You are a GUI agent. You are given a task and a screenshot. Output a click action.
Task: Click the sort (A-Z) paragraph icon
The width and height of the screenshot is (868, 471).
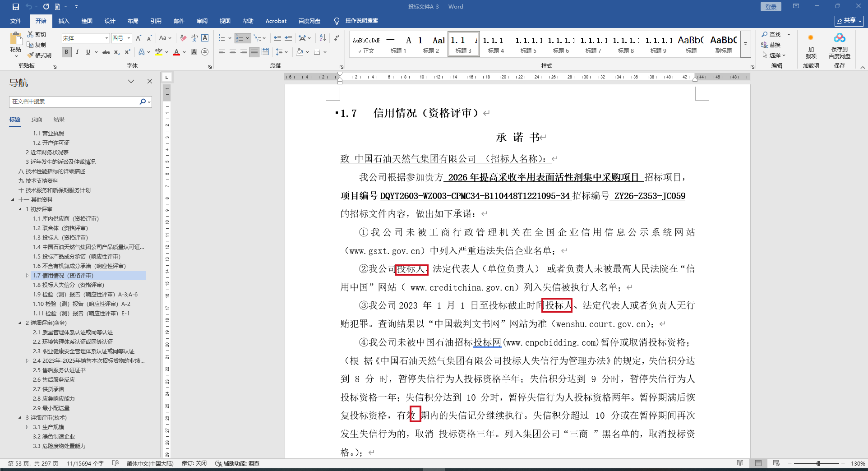(323, 38)
